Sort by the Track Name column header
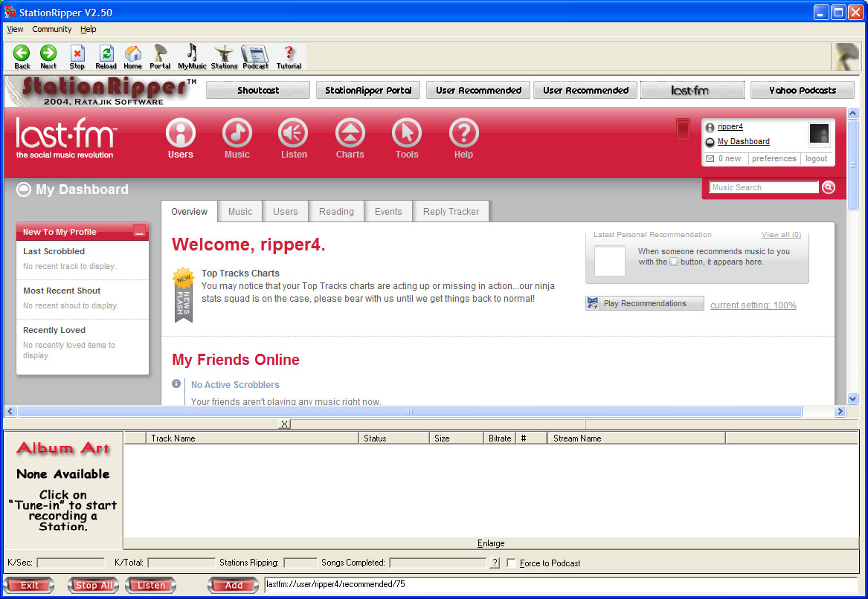Image resolution: width=868 pixels, height=599 pixels. click(252, 438)
